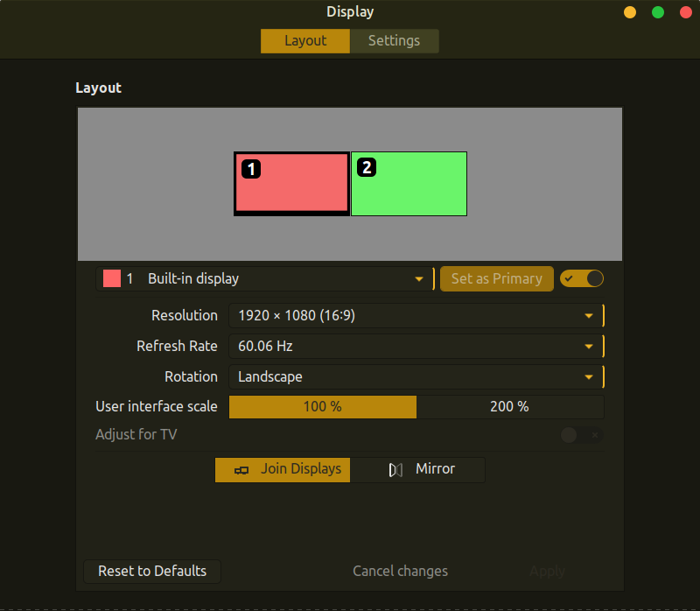Click Cancel changes

click(400, 572)
